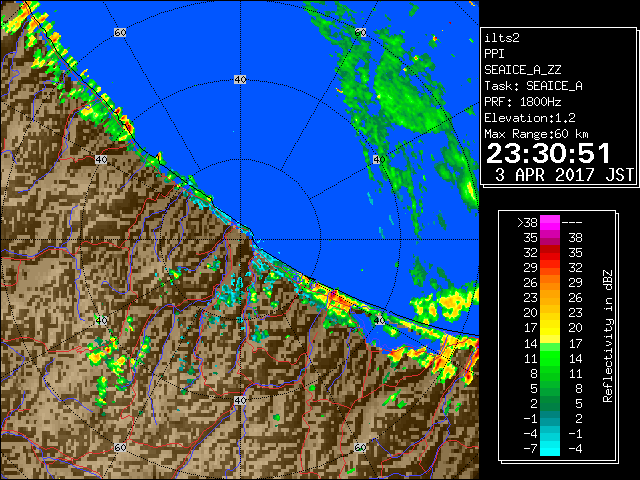
Task: Click the 60 km ring label in the southeast
Action: coord(360,447)
